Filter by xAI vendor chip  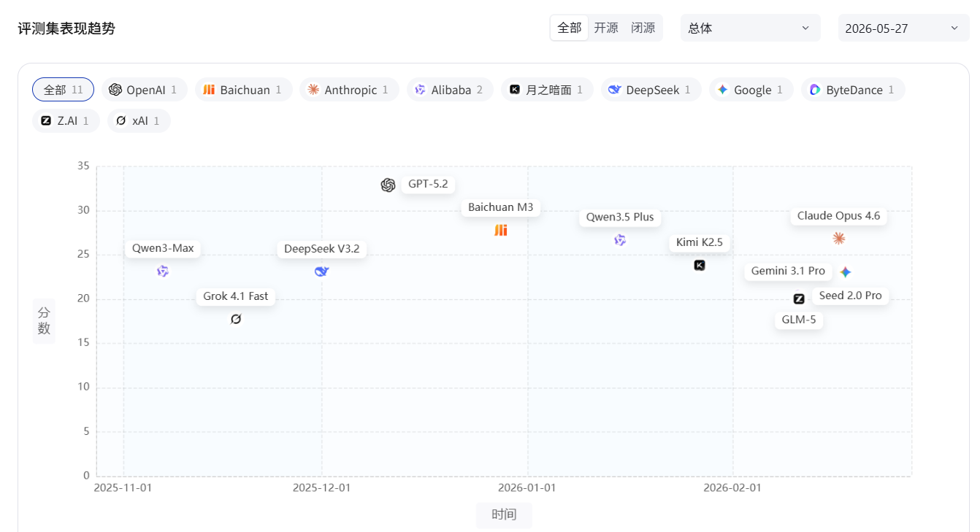coord(139,121)
